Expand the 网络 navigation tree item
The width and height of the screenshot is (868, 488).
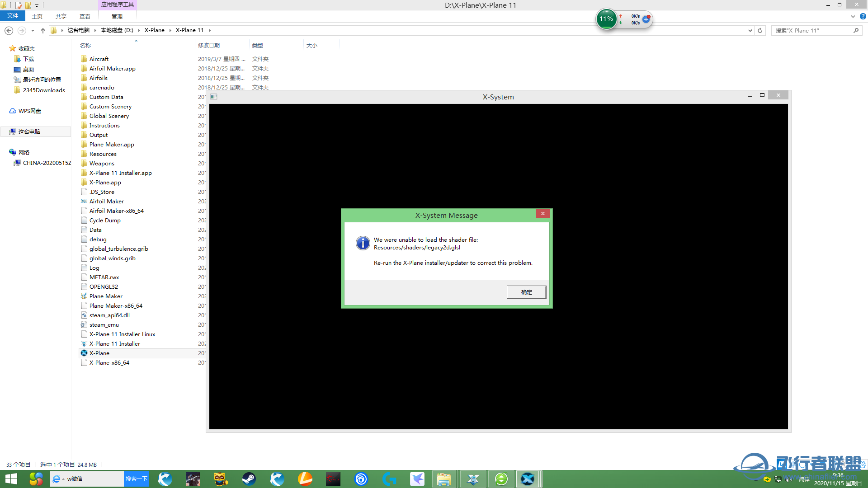(5, 152)
